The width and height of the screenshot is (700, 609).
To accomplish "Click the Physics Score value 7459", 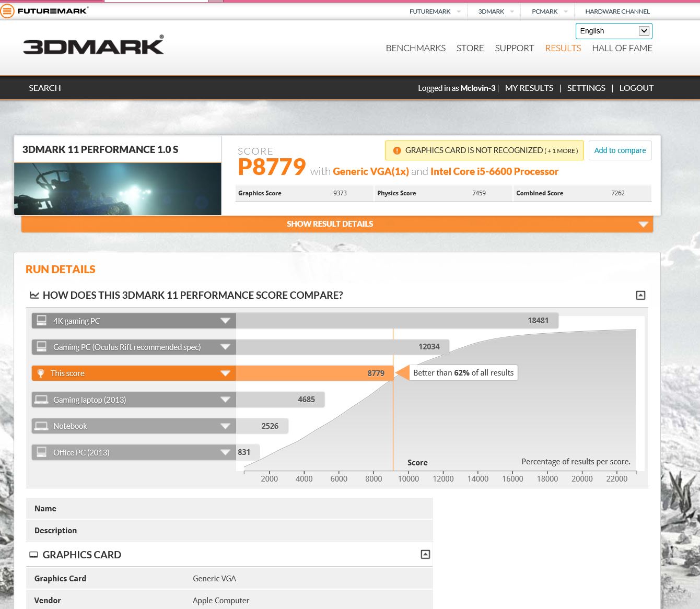I will (479, 193).
